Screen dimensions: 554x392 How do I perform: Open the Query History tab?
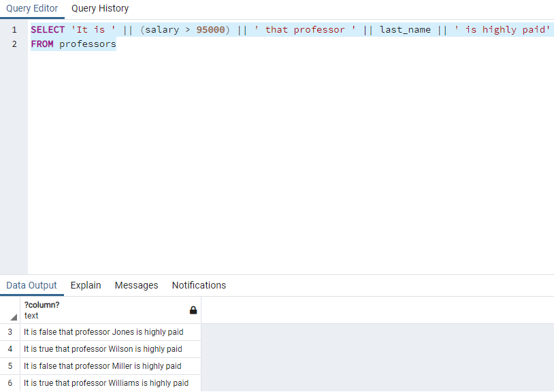pos(100,8)
